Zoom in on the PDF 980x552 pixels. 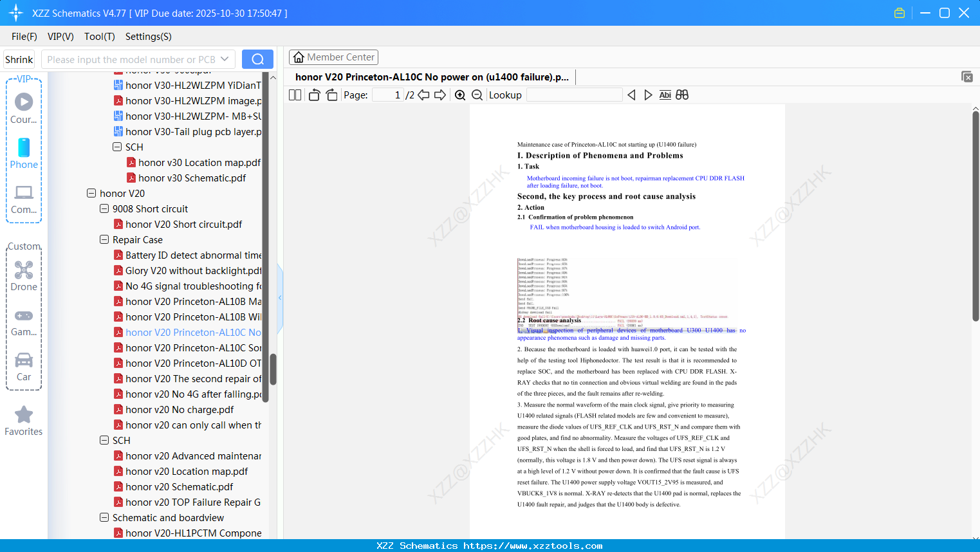click(x=460, y=95)
